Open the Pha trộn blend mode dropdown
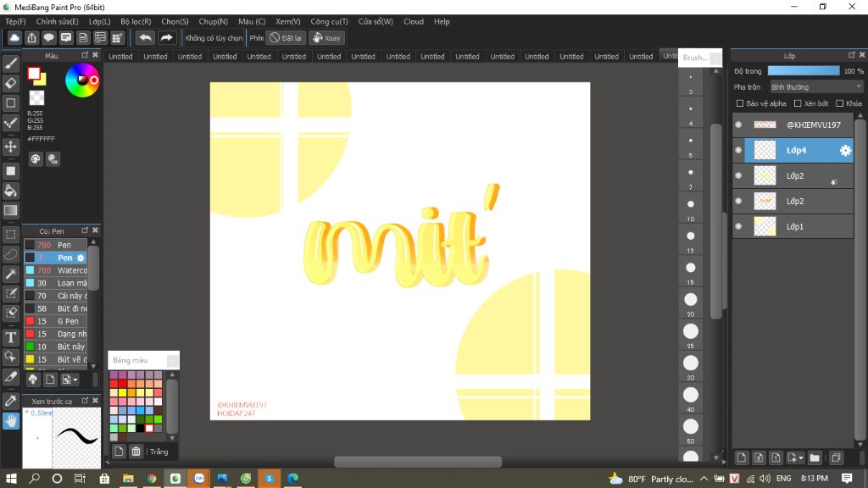The width and height of the screenshot is (868, 488). [815, 86]
